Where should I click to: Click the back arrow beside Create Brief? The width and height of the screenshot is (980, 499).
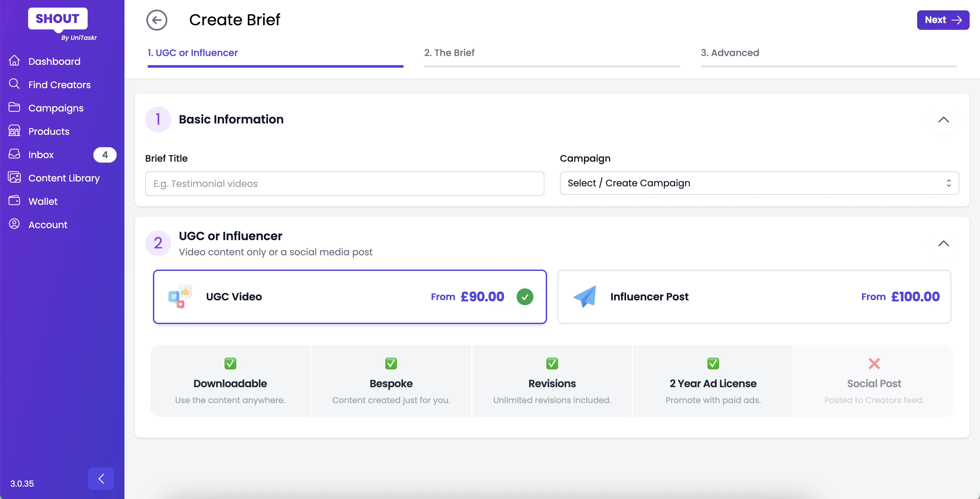point(157,20)
